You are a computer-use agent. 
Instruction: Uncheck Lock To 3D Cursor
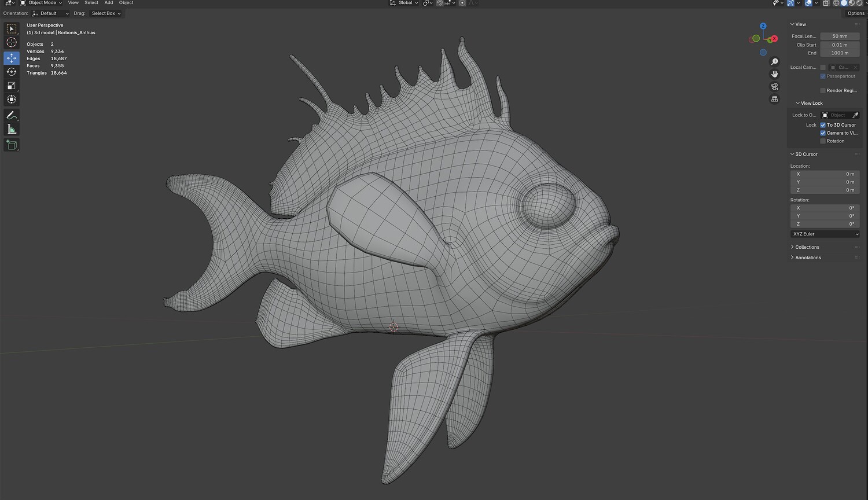[x=823, y=125]
